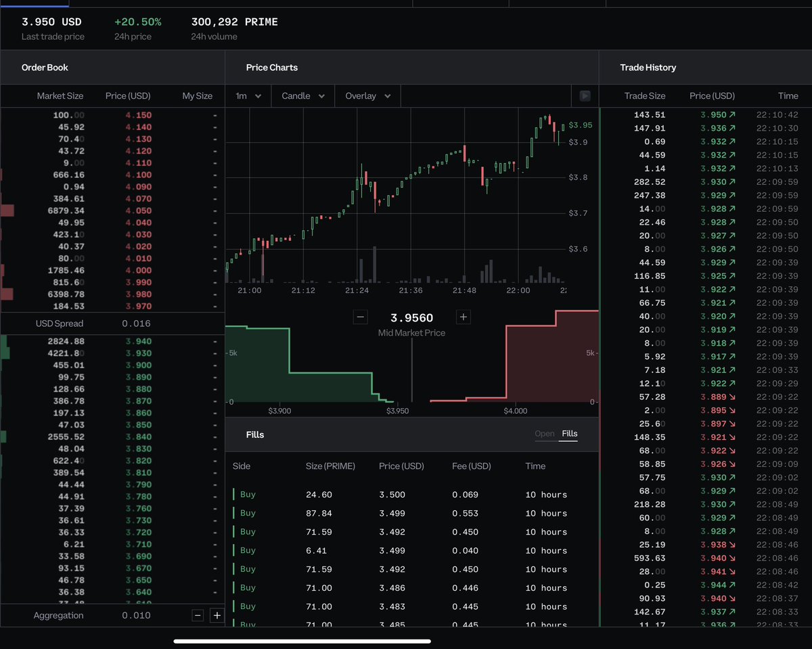Select ask order of size 6879.34
Screen dimensions: 812x649
112,210
